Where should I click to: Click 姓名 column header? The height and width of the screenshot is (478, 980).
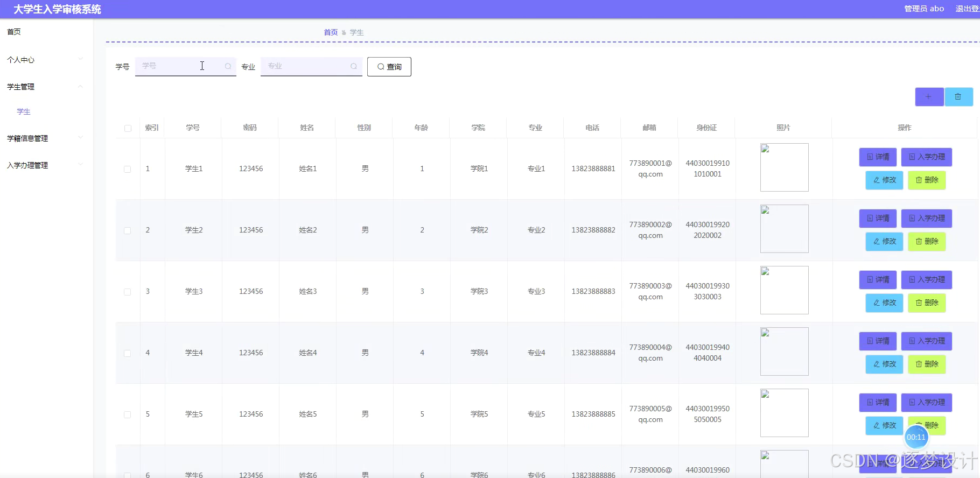[x=307, y=128]
